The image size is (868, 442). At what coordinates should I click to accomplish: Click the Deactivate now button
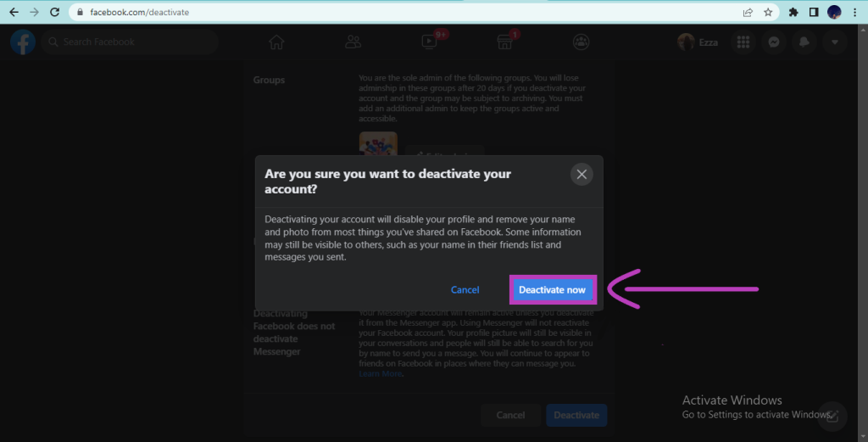[553, 289]
